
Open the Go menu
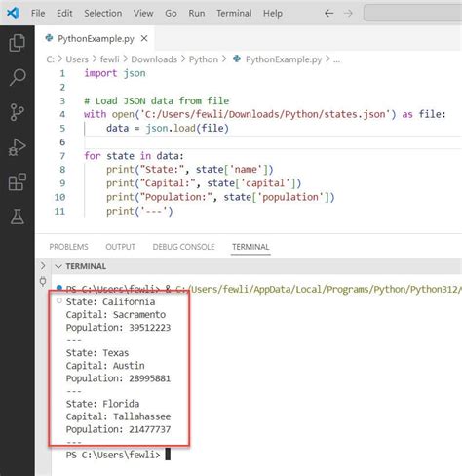point(171,13)
